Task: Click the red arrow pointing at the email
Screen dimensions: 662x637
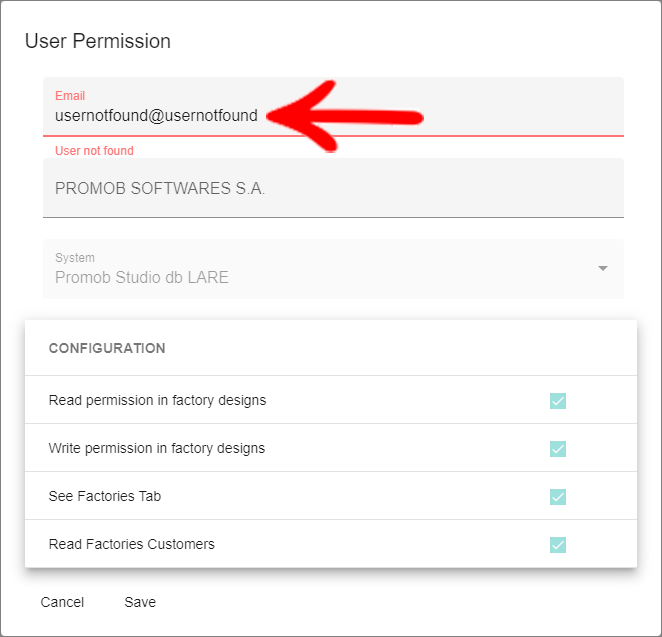Action: click(345, 116)
